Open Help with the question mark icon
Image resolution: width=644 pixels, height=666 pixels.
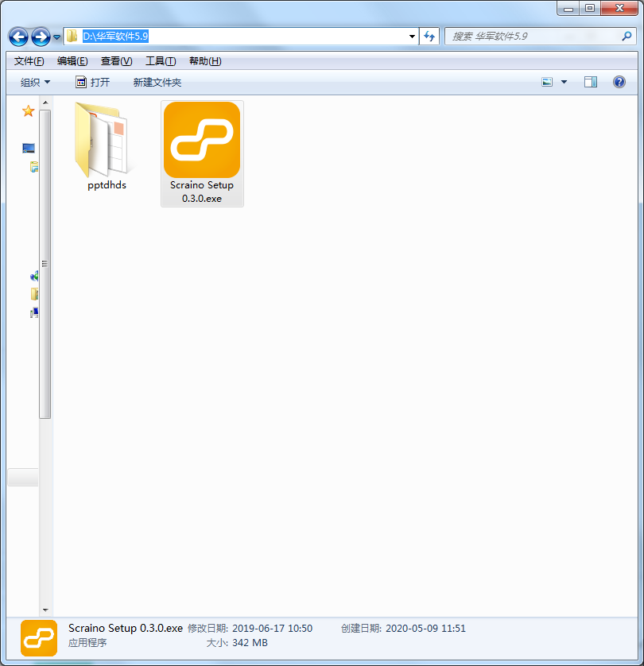(x=619, y=82)
